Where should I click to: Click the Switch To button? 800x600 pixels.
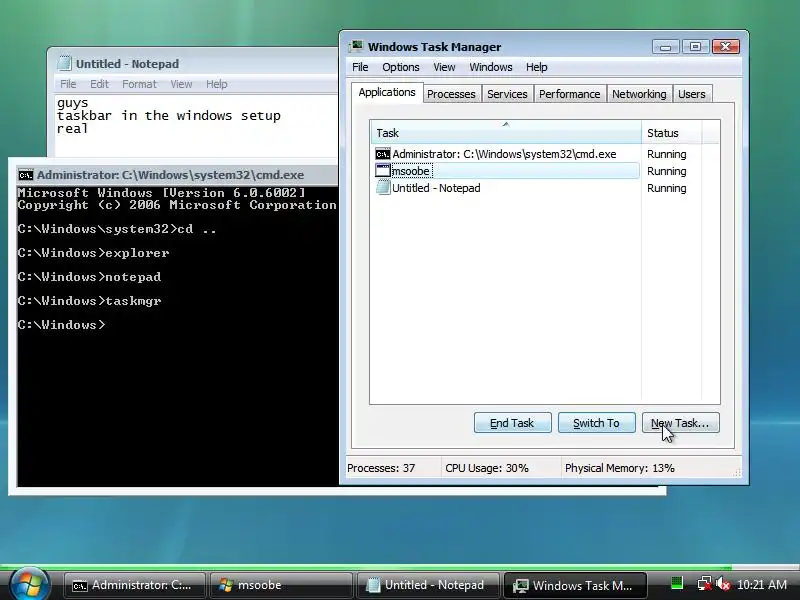click(596, 423)
